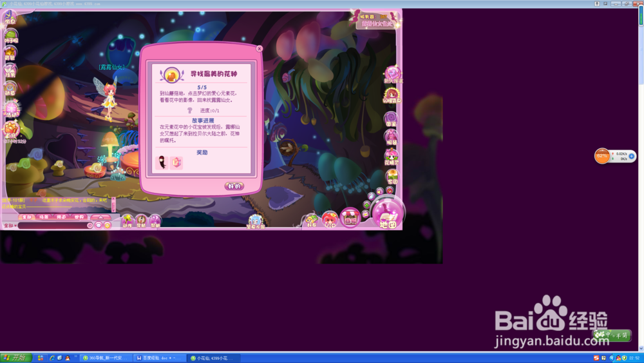Click the 进度:0/1 progress text

tap(209, 111)
